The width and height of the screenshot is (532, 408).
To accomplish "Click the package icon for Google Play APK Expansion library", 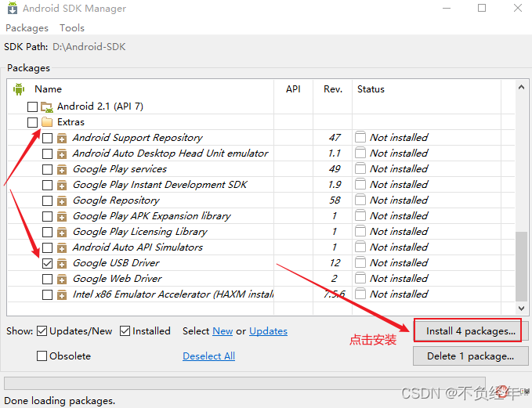I will (x=62, y=216).
